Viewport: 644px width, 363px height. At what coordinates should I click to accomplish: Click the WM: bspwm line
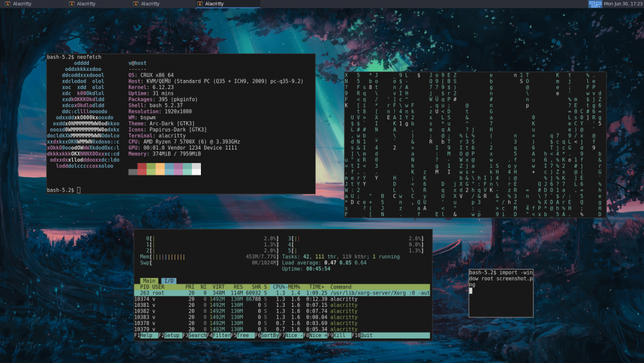point(142,117)
